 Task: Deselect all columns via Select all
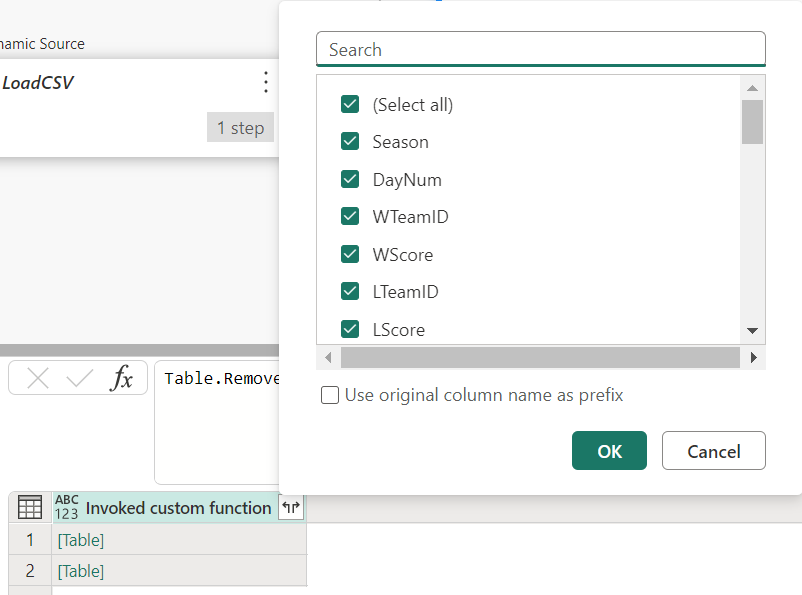click(x=350, y=104)
